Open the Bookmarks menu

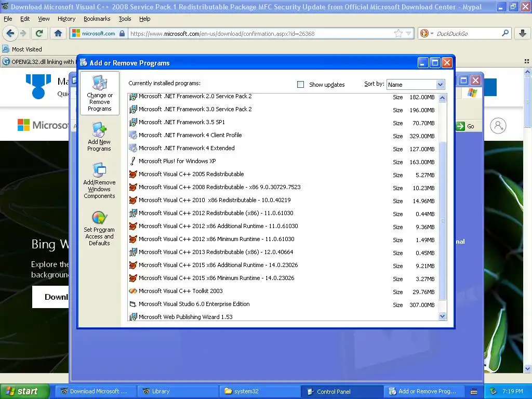(x=97, y=19)
